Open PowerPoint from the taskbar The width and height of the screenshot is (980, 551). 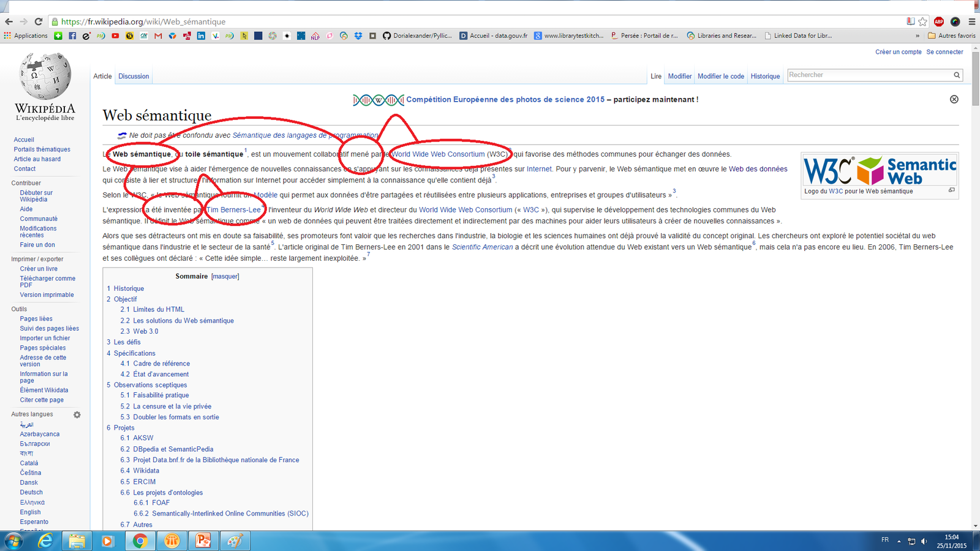[203, 541]
